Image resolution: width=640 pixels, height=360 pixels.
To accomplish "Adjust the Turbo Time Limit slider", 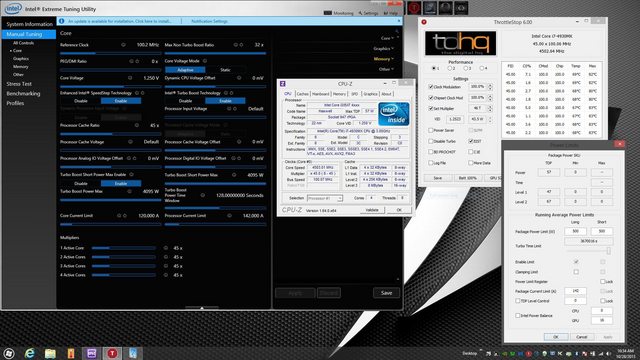I will [608, 251].
